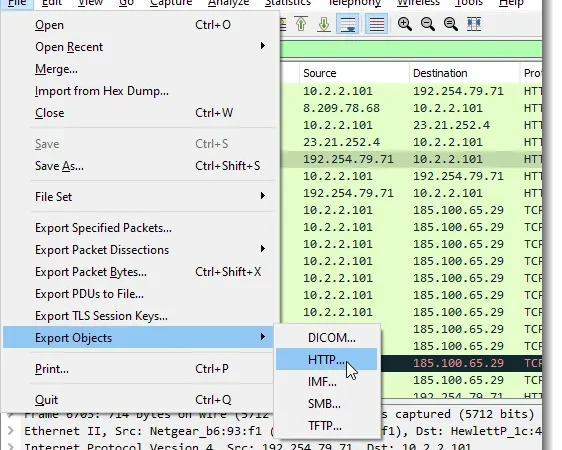Click the Zoom In magnifier icon
Viewport: 562px width, 450px height.
click(x=405, y=24)
